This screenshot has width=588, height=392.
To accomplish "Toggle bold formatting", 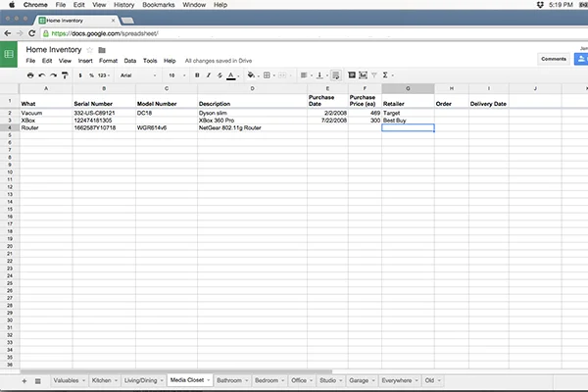I will [x=197, y=75].
